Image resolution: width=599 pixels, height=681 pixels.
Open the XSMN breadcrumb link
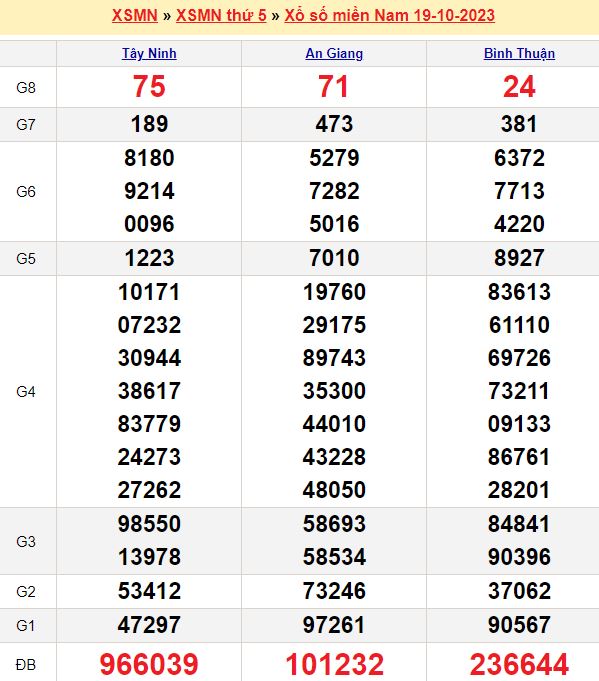point(135,16)
